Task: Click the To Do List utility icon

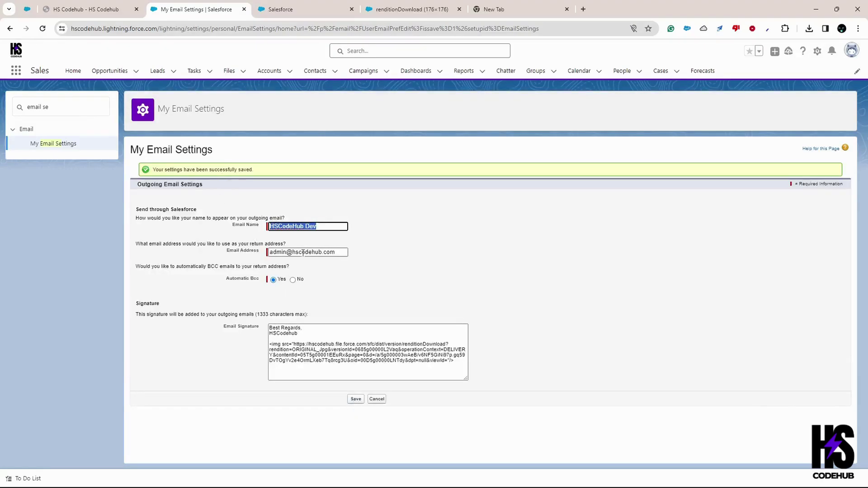Action: point(9,478)
